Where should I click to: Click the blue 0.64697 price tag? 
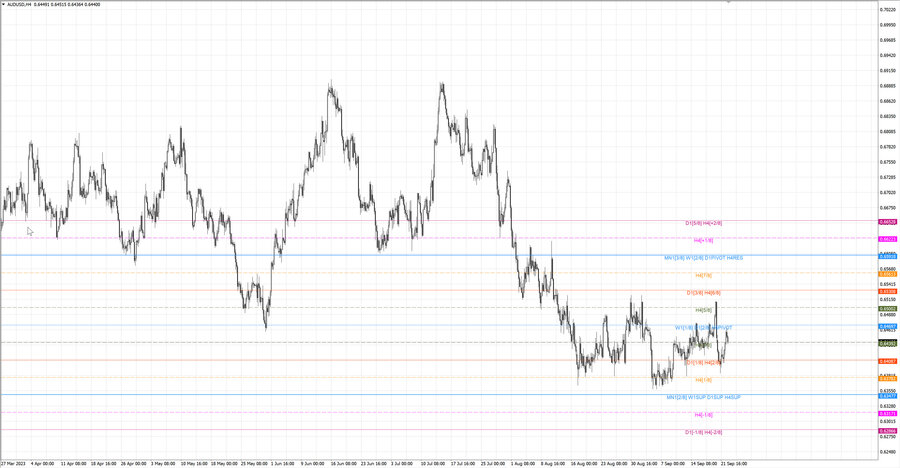coord(888,327)
